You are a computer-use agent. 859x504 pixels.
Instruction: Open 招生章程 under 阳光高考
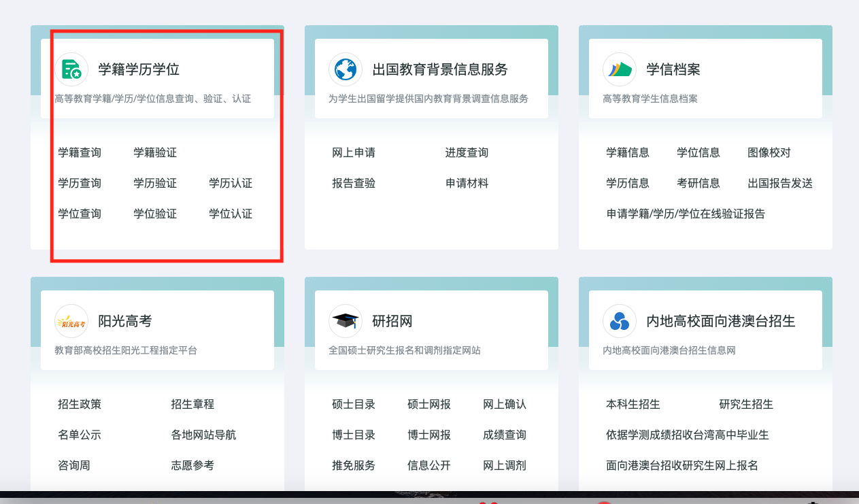click(192, 405)
